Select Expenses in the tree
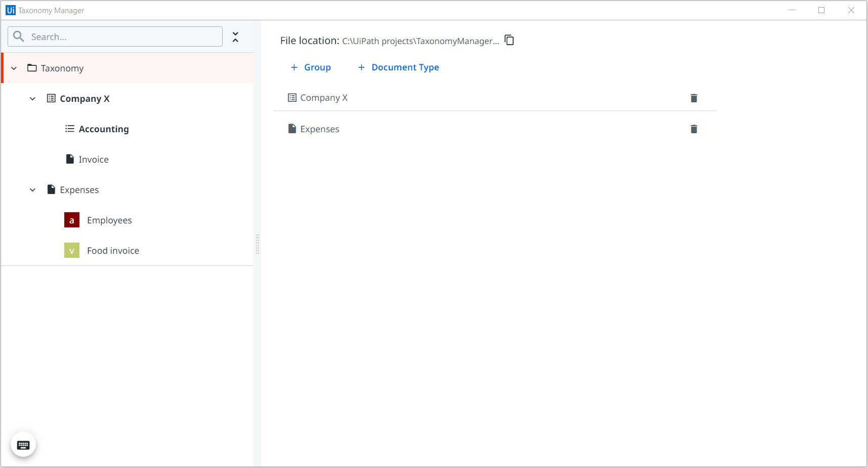 tap(79, 190)
